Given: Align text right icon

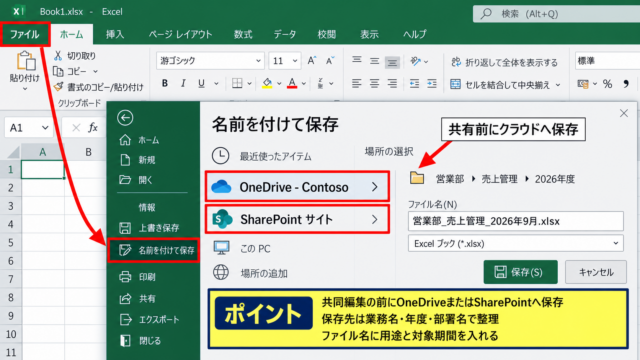Looking at the screenshot, I should pyautogui.click(x=392, y=84).
